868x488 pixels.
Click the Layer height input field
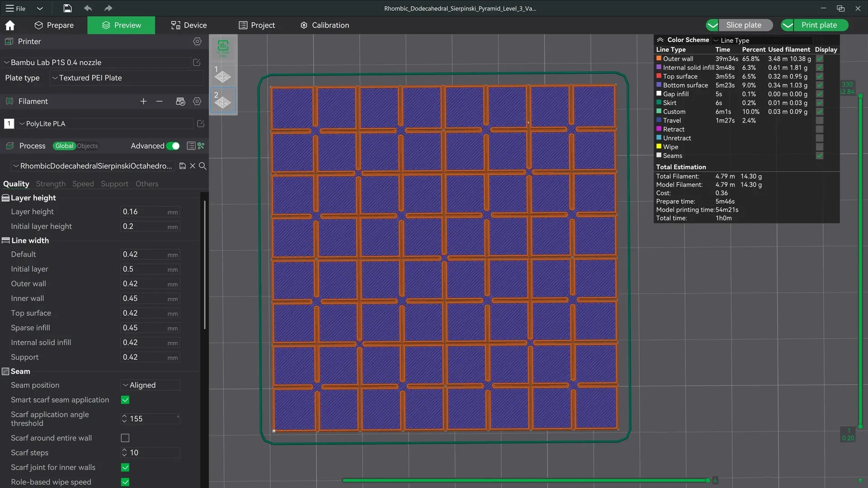click(x=151, y=212)
